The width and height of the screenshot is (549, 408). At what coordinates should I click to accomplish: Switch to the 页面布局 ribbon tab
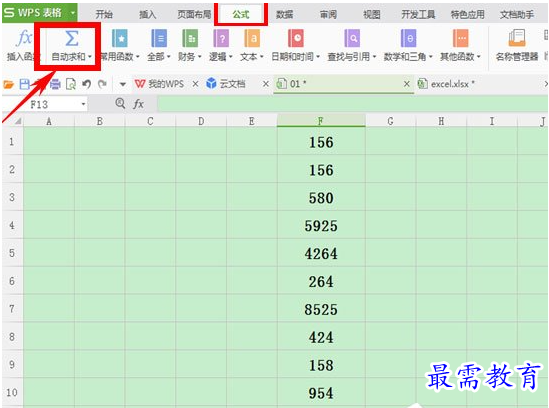[x=194, y=14]
